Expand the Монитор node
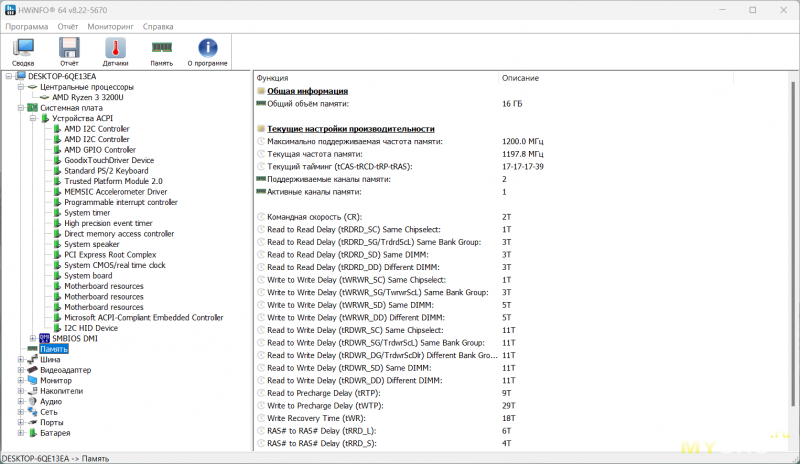Viewport: 800px width, 464px height. point(21,380)
